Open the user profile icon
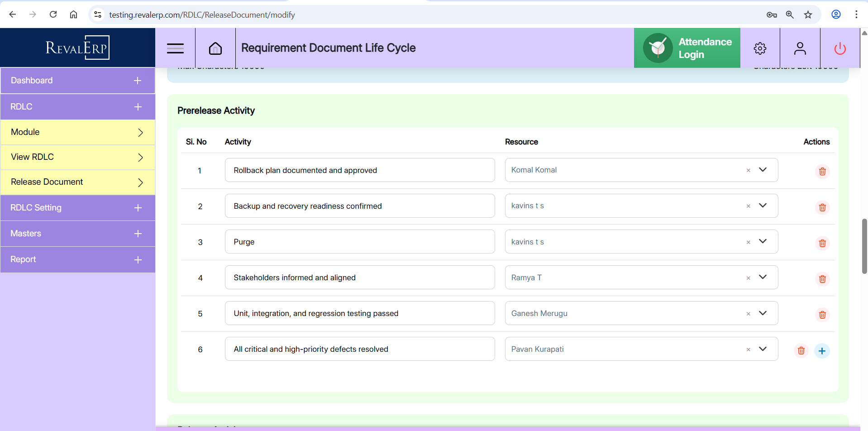Image resolution: width=868 pixels, height=431 pixels. pyautogui.click(x=800, y=48)
